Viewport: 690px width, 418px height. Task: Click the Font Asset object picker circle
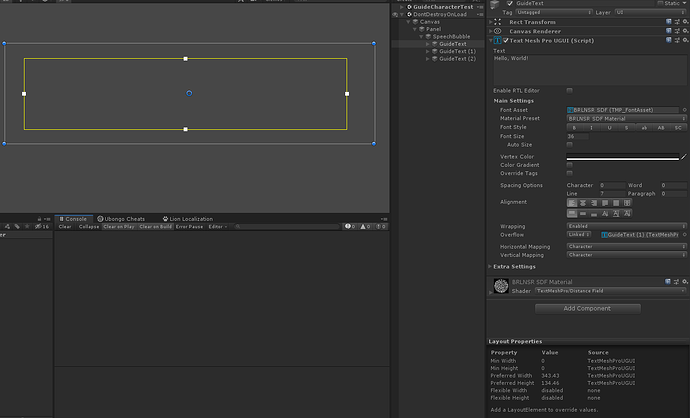[684, 109]
